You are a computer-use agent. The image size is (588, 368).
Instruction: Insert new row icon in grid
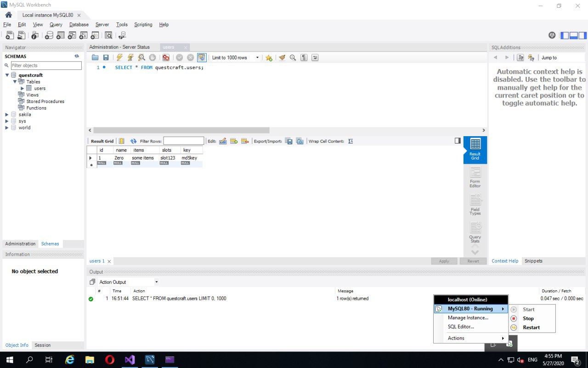[234, 141]
